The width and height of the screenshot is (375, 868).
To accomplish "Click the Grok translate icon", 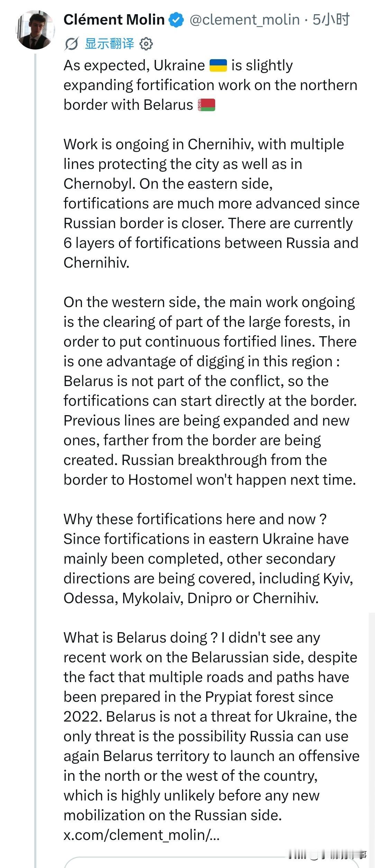I will click(x=71, y=44).
